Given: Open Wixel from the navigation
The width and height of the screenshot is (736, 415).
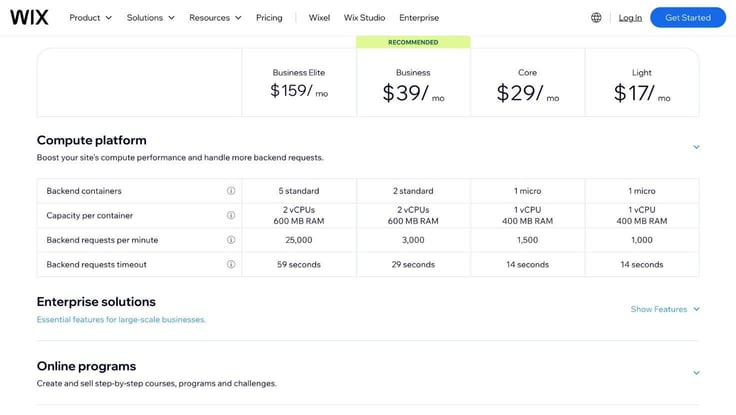Looking at the screenshot, I should [319, 17].
